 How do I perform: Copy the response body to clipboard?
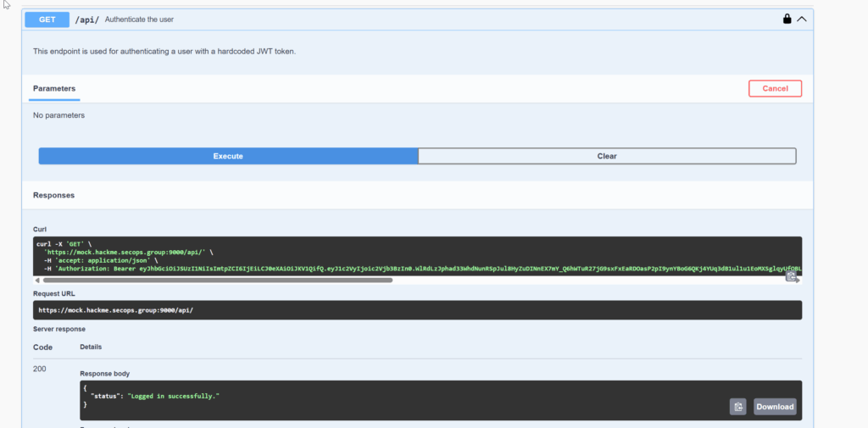point(737,407)
